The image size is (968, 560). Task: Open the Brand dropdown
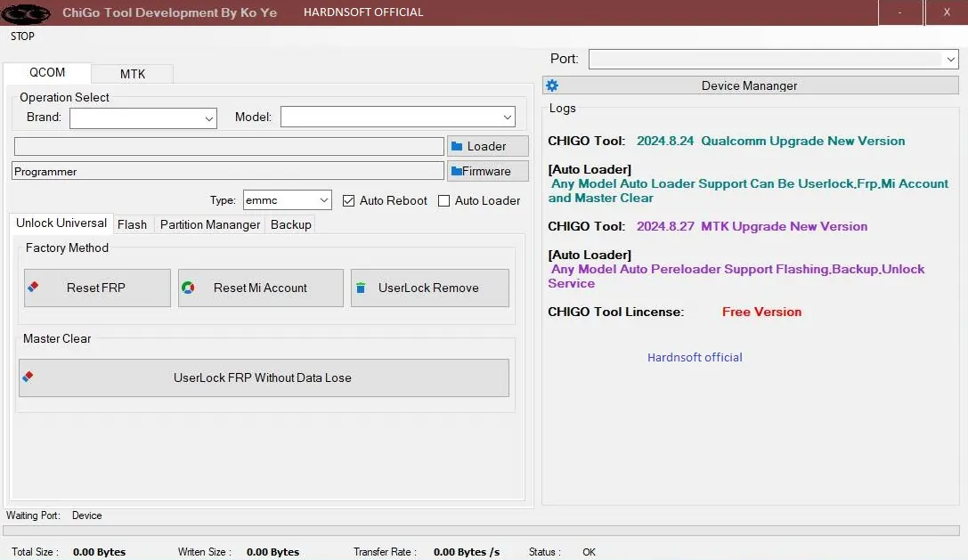[x=143, y=118]
